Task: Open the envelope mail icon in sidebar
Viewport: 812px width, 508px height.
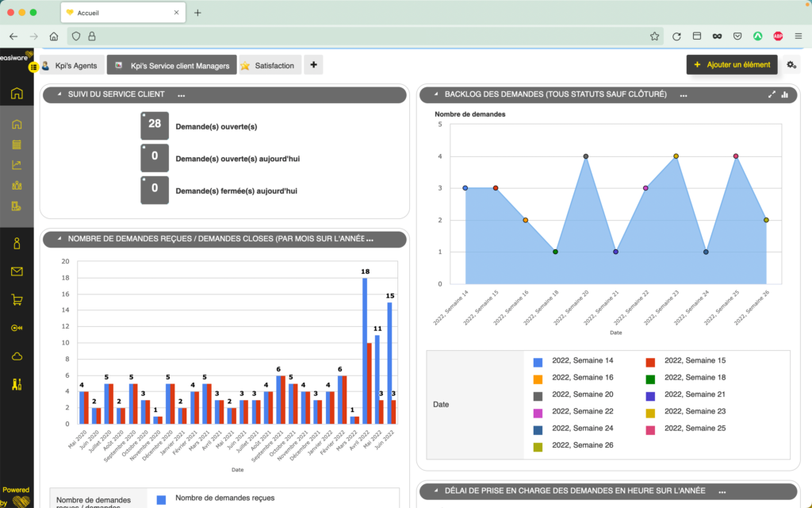Action: (17, 271)
